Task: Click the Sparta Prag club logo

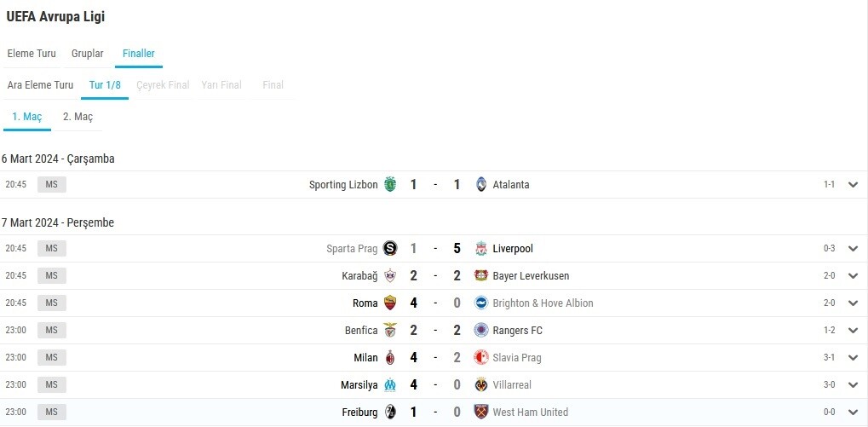Action: pos(390,249)
